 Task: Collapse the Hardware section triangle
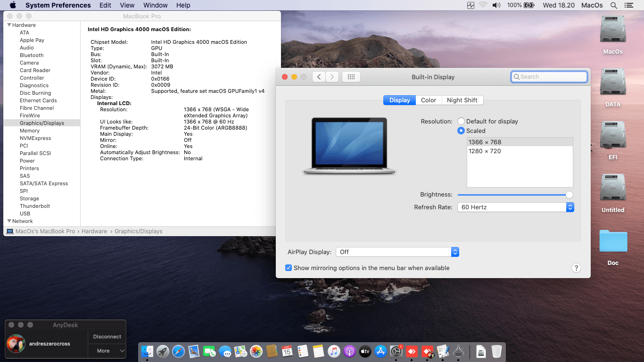pyautogui.click(x=9, y=25)
